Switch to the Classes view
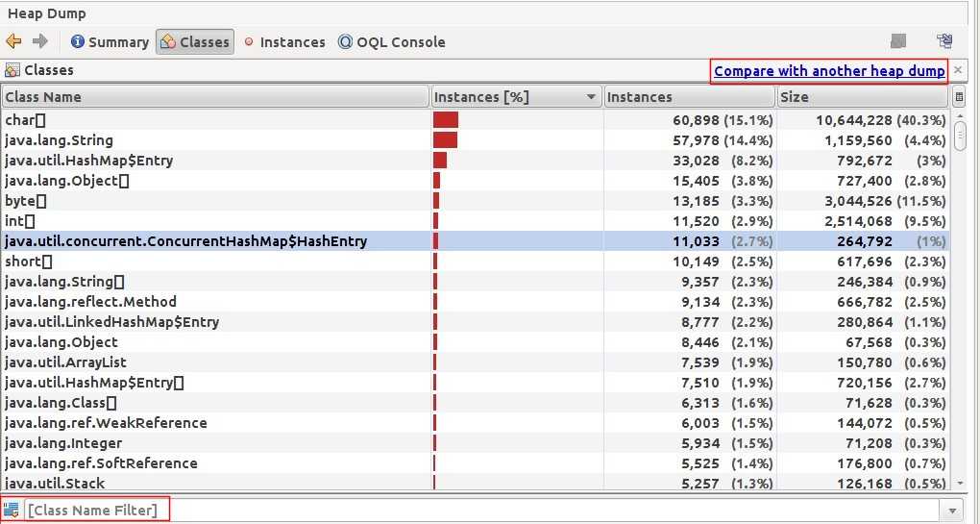 point(195,42)
